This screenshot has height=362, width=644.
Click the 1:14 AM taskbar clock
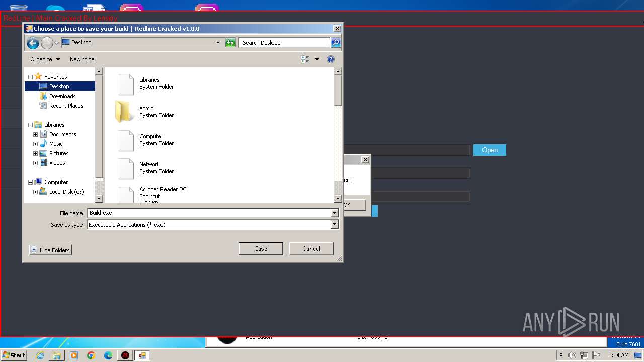click(x=618, y=355)
